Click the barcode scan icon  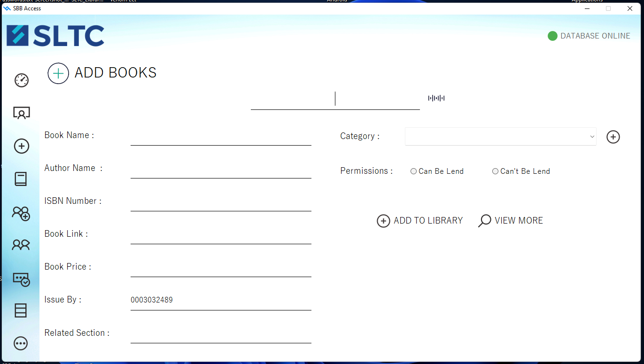(436, 98)
